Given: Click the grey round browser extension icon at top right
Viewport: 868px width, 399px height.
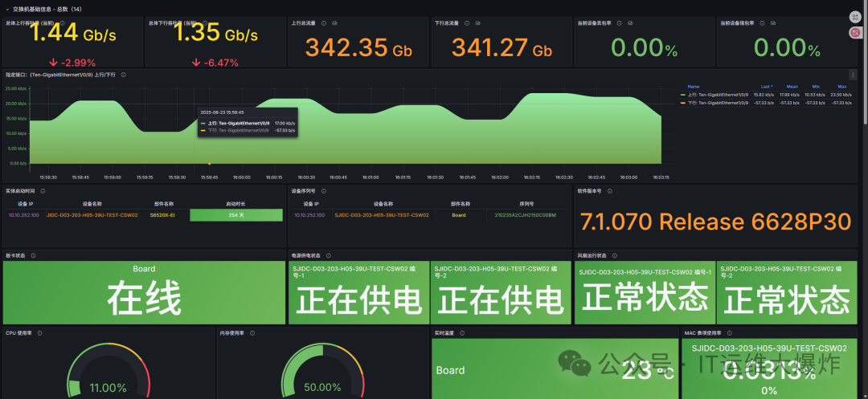Looking at the screenshot, I should [x=854, y=17].
